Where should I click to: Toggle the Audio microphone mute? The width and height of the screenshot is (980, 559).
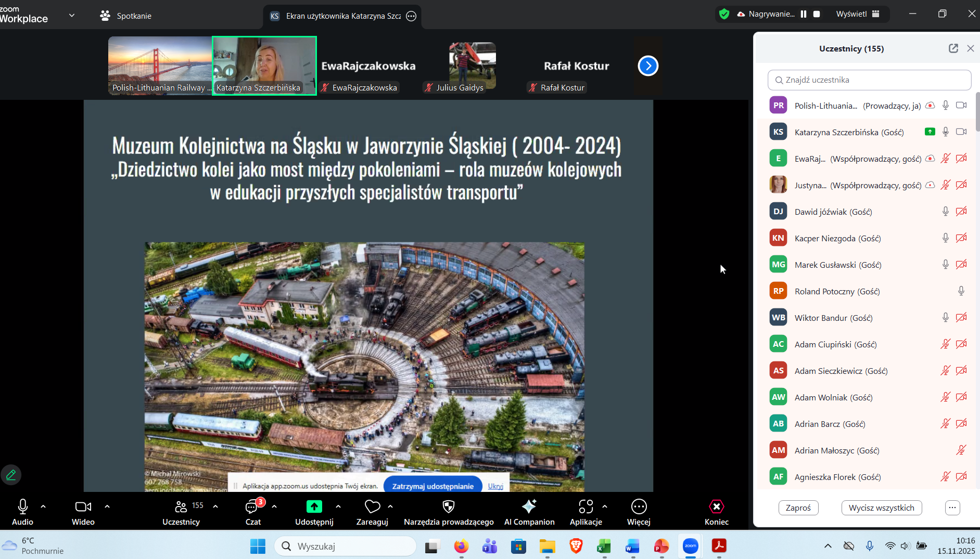[x=22, y=506]
